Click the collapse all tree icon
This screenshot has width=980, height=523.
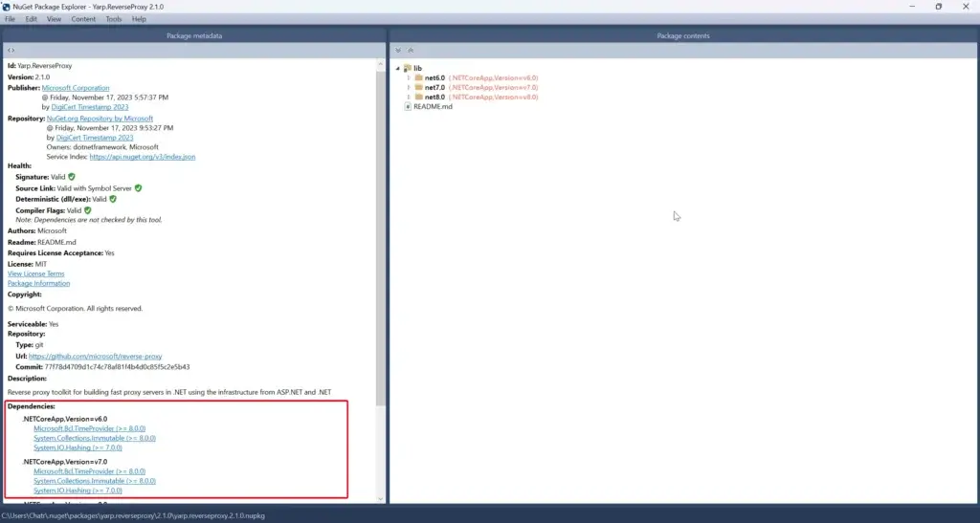point(411,50)
